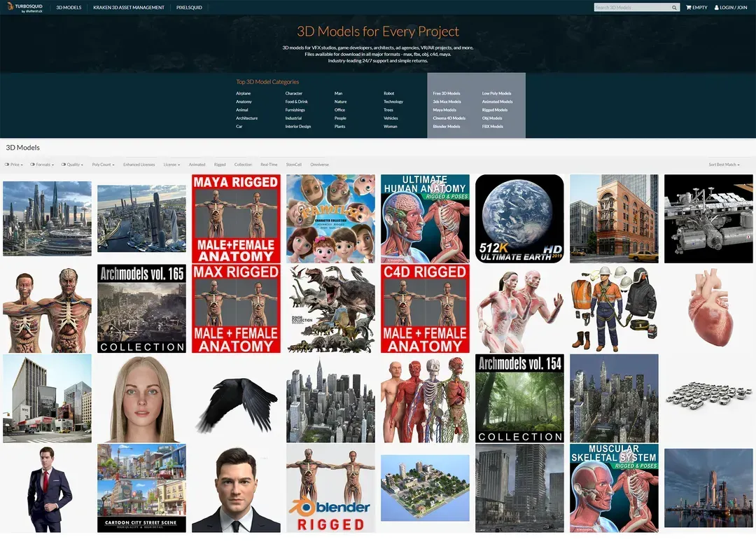Toggle the Animated filter

(x=197, y=165)
